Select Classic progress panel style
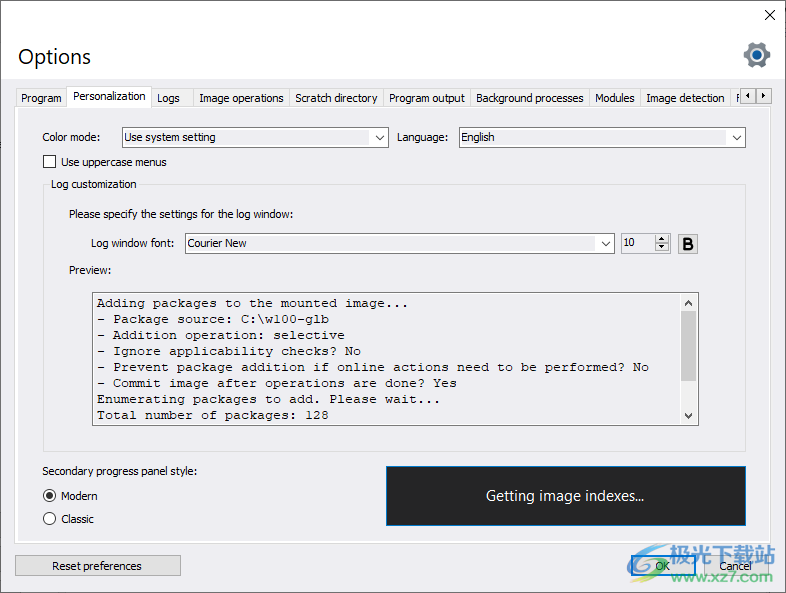Image resolution: width=786 pixels, height=593 pixels. (50, 519)
